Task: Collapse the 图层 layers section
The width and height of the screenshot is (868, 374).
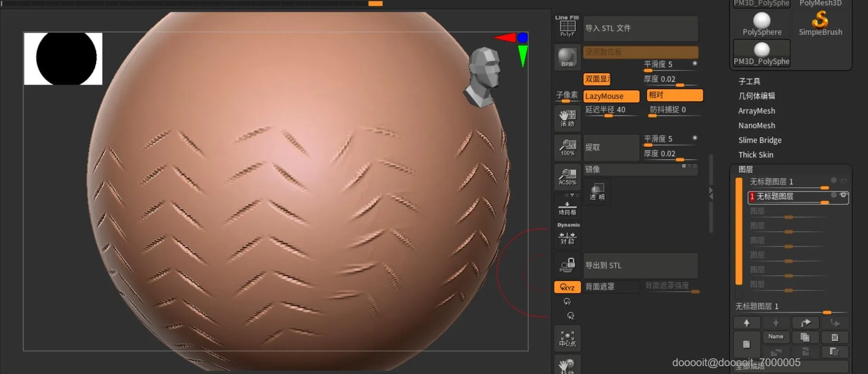Action: [745, 169]
